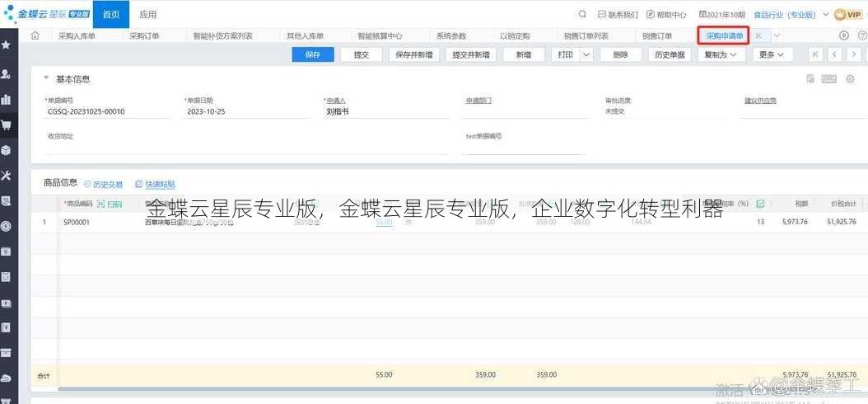Viewport: 868px width, 404px height.
Task: Open the bar chart reports sidebar icon
Action: [x=6, y=100]
